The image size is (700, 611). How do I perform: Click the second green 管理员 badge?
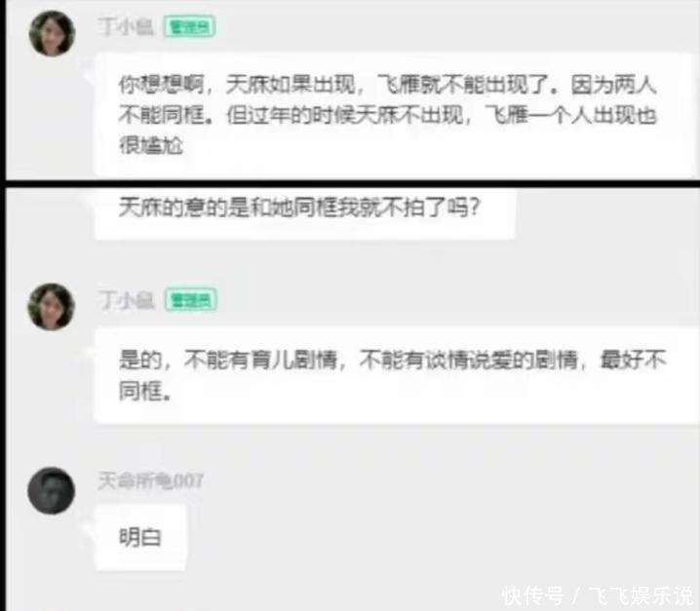(x=191, y=300)
